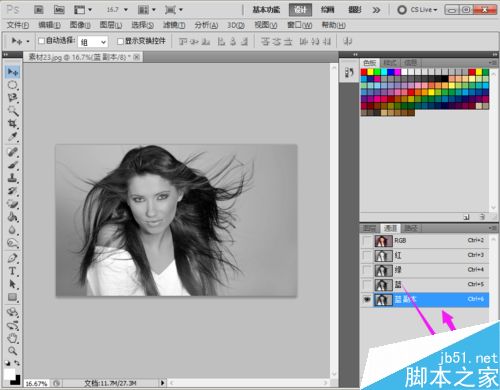Select the Elliptical Marquee tool

pyautogui.click(x=13, y=85)
